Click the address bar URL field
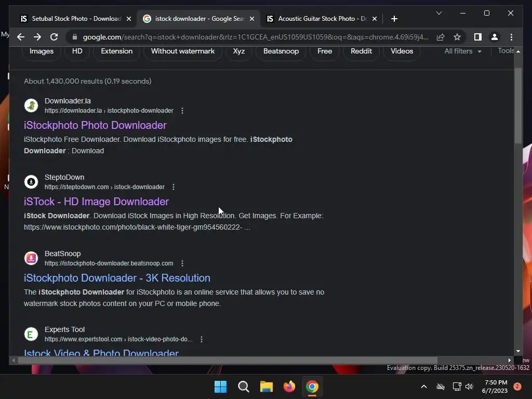 pos(256,37)
